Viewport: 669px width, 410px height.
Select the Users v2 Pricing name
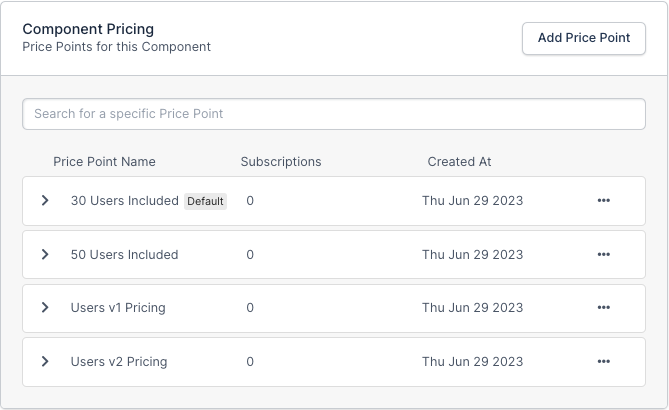tap(119, 362)
